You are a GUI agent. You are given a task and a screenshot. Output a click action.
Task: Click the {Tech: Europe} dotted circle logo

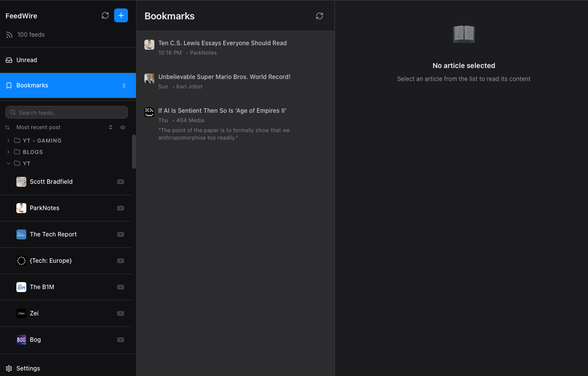point(21,260)
